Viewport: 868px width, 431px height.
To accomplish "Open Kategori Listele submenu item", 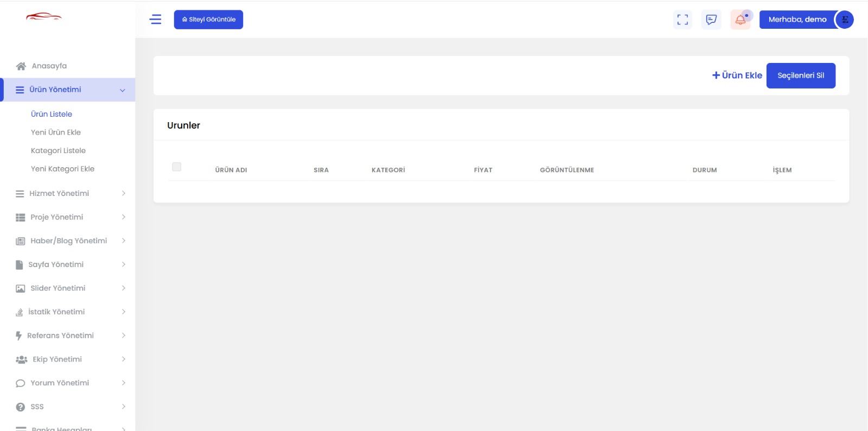I will (58, 151).
